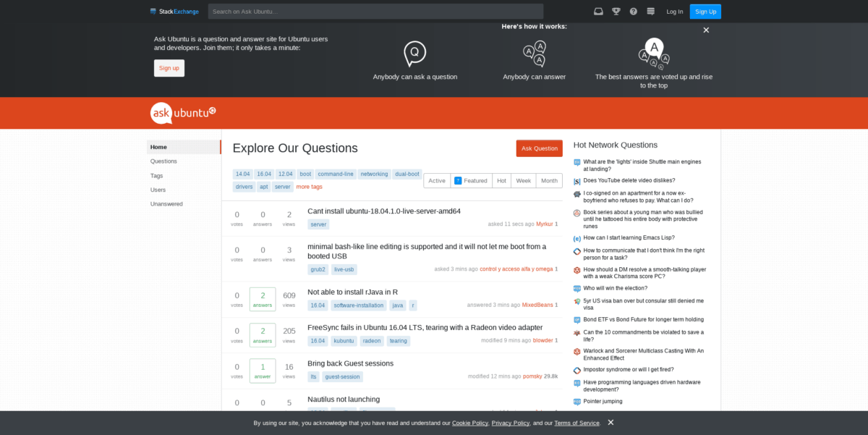
Task: Click site icon beside DM smooth-talking player question
Action: 576,270
